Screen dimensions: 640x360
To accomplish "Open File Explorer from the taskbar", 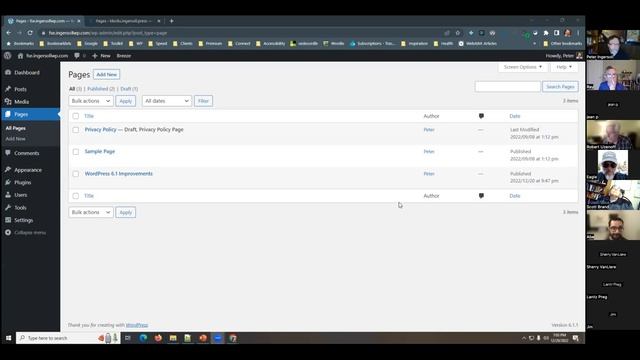I will (173, 338).
